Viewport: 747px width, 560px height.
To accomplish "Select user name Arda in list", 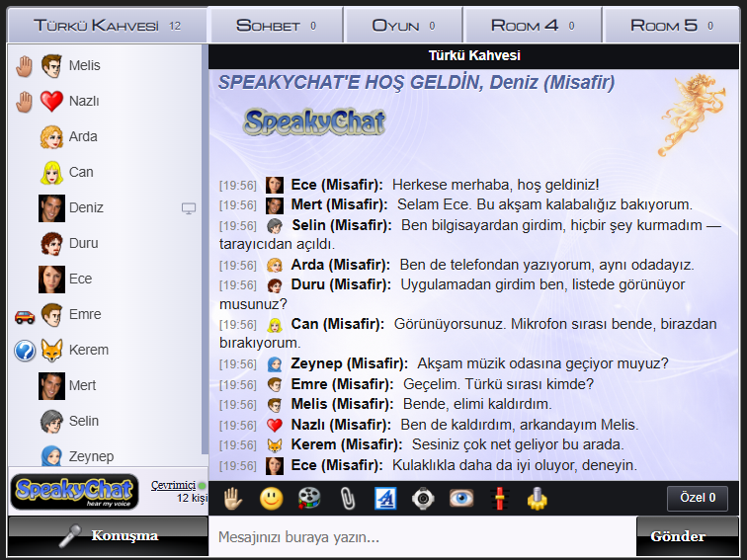I will point(83,136).
